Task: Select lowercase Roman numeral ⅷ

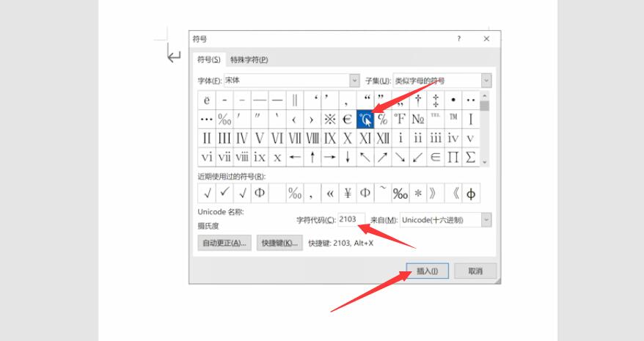Action: (242, 157)
